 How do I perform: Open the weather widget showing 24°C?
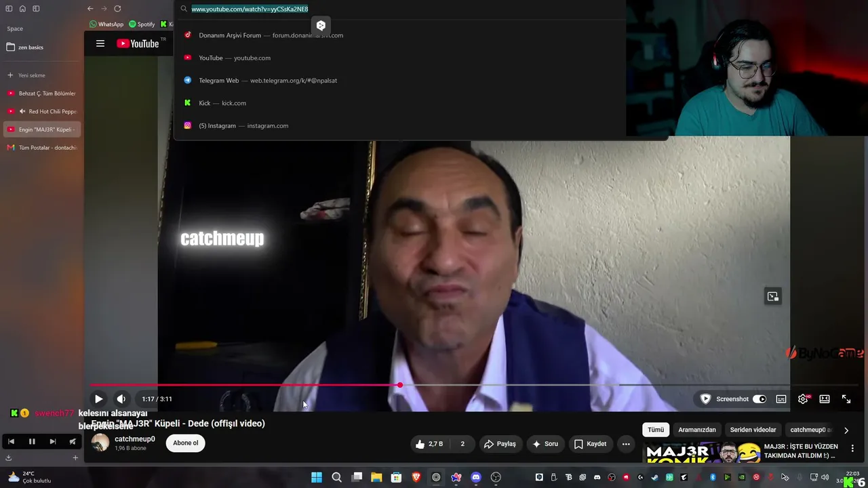click(28, 477)
